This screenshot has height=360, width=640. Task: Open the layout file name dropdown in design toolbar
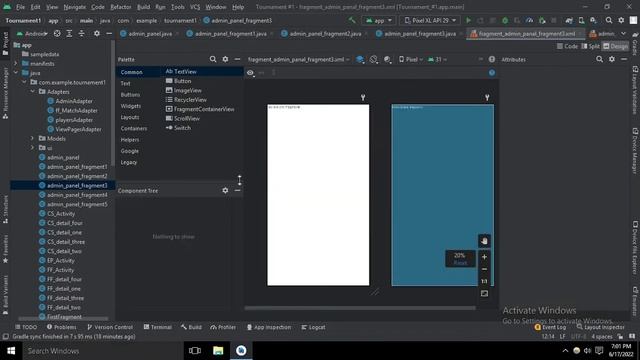[299, 59]
